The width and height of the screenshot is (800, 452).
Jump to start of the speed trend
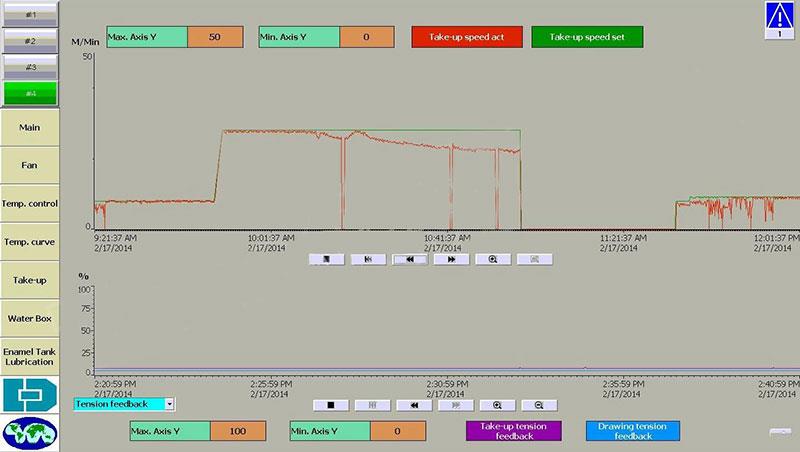pos(369,258)
